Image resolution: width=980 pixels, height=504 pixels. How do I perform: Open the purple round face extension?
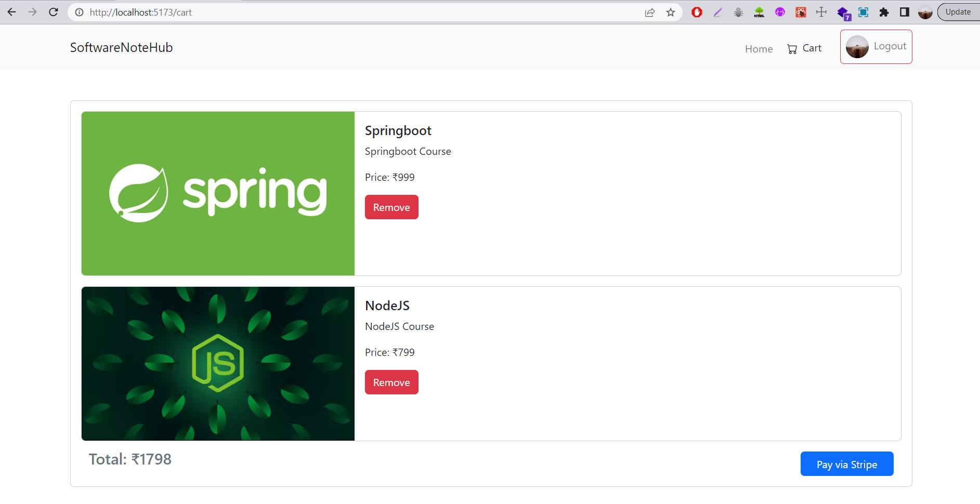(x=780, y=12)
